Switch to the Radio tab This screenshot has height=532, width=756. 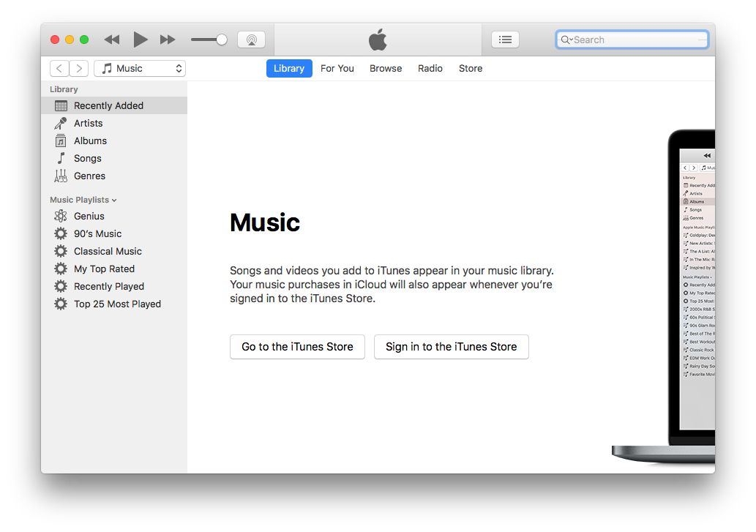(430, 69)
